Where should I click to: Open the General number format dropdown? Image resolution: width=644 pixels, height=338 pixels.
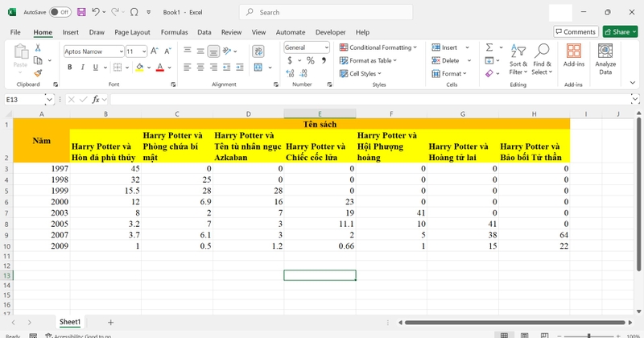(x=327, y=47)
